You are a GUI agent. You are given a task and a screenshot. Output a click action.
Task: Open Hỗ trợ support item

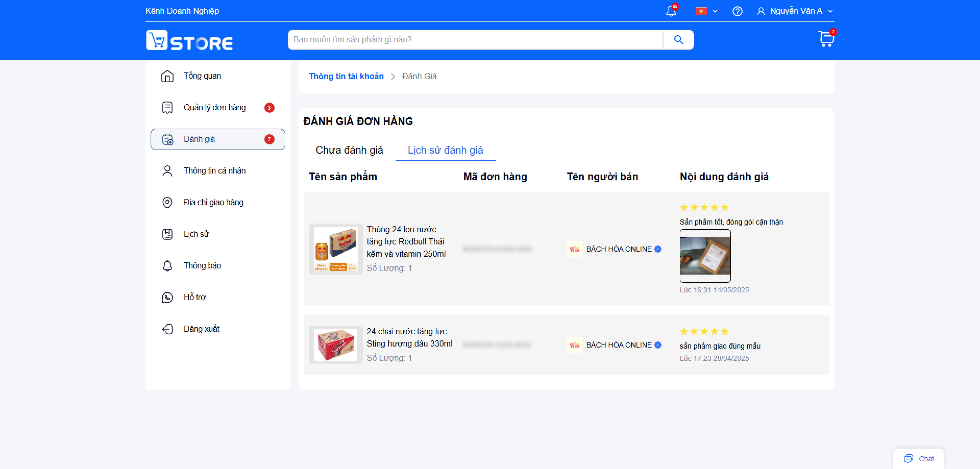click(218, 297)
